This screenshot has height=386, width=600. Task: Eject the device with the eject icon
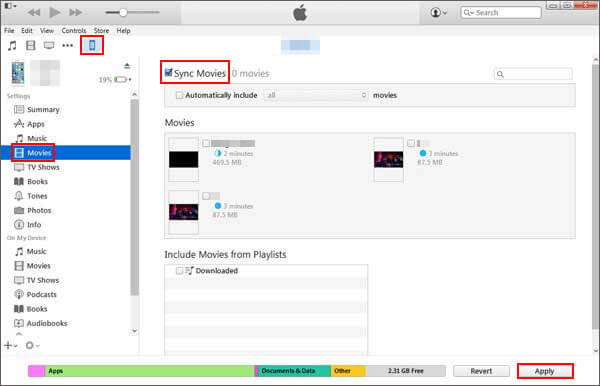tap(127, 66)
